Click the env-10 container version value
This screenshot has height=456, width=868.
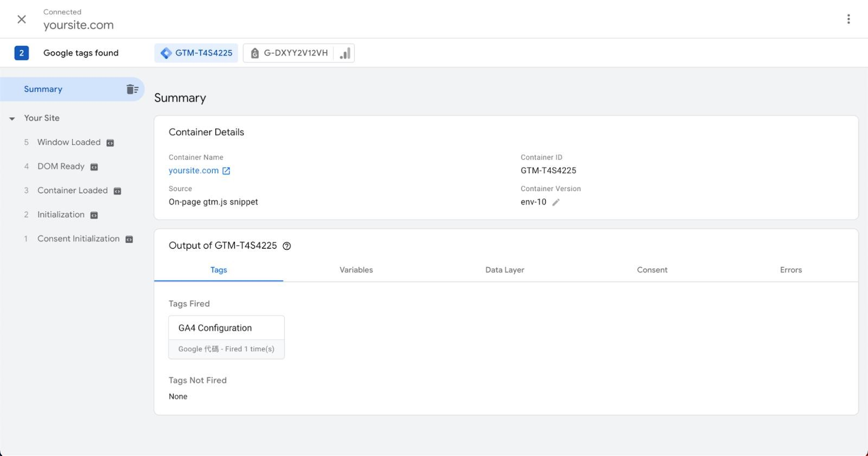533,202
